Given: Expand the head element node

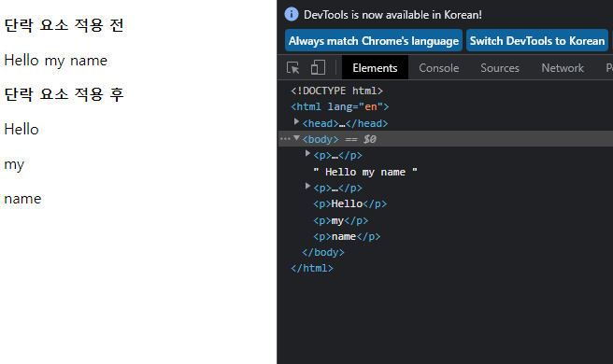Looking at the screenshot, I should [x=296, y=122].
